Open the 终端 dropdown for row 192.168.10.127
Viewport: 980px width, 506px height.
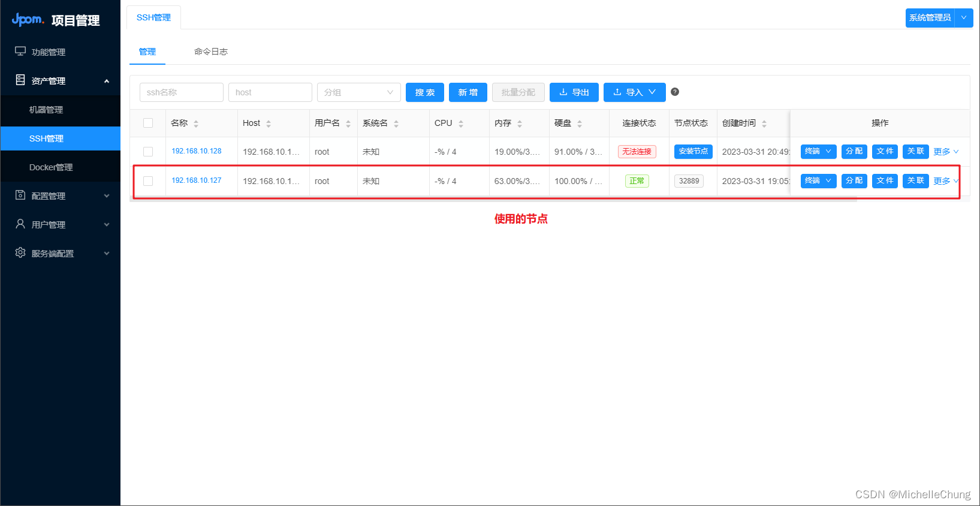coord(818,180)
